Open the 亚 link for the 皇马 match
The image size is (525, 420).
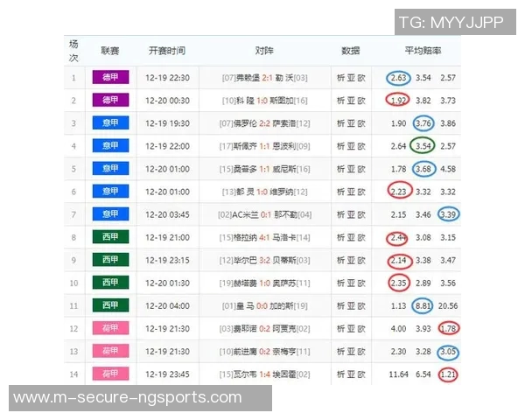pos(351,305)
